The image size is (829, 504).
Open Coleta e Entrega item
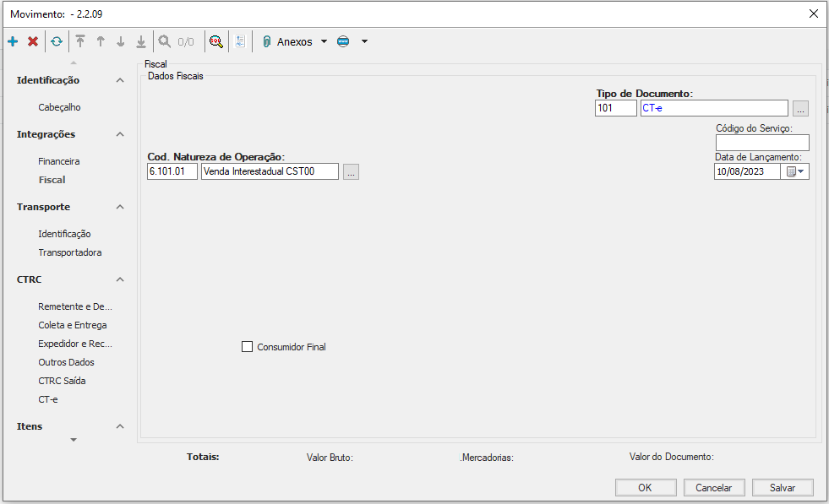(x=73, y=325)
